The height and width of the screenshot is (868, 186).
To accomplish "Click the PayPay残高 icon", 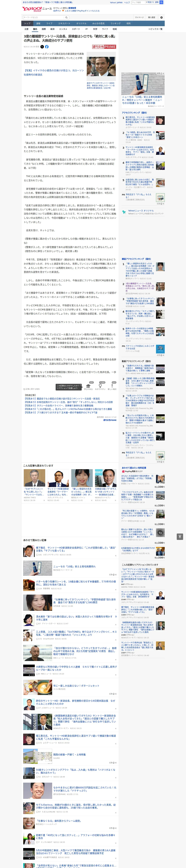I will point(123,471).
